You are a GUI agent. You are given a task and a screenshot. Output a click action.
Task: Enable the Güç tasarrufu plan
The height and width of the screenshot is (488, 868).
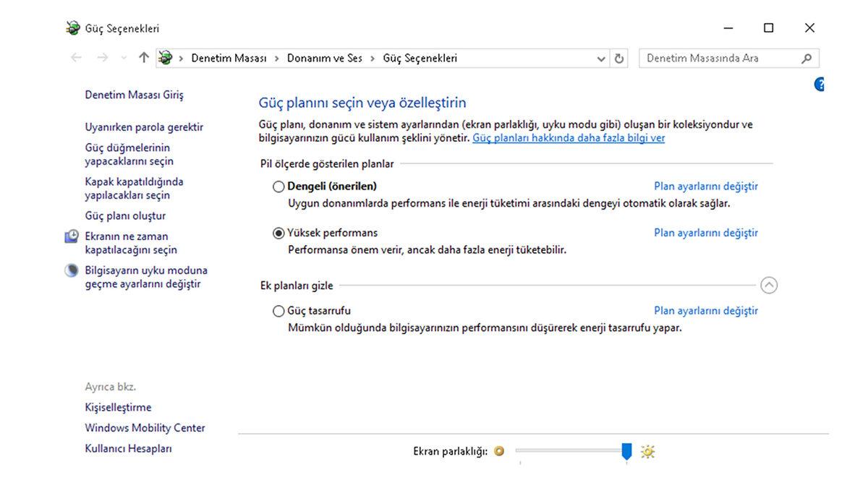click(278, 311)
